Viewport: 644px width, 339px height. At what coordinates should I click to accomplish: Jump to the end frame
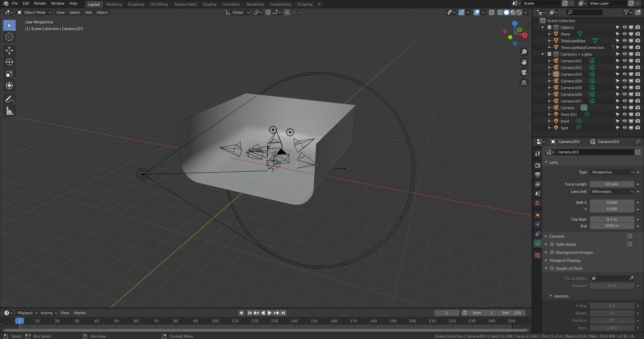283,313
